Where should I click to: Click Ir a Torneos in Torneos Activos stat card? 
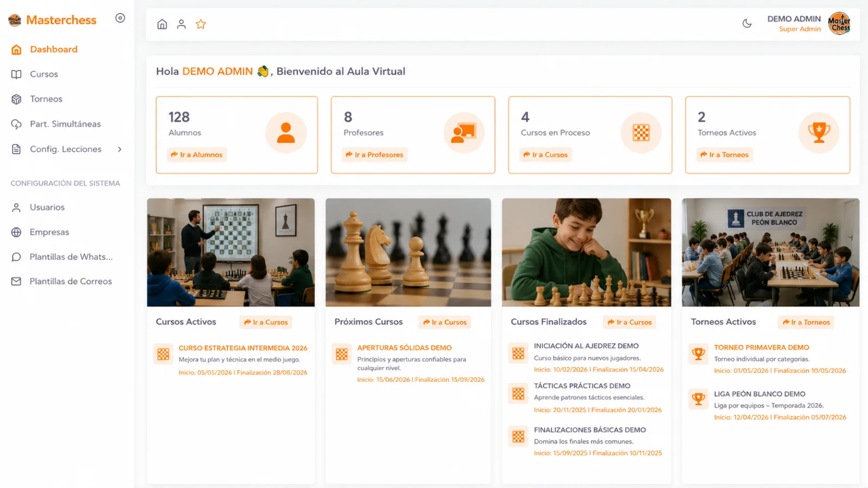pos(724,155)
